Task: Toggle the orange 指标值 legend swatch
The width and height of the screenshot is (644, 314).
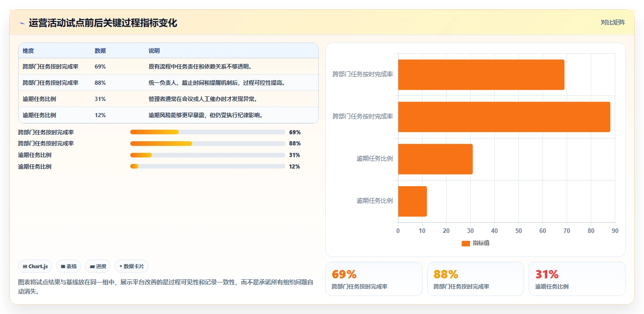Action: 466,244
